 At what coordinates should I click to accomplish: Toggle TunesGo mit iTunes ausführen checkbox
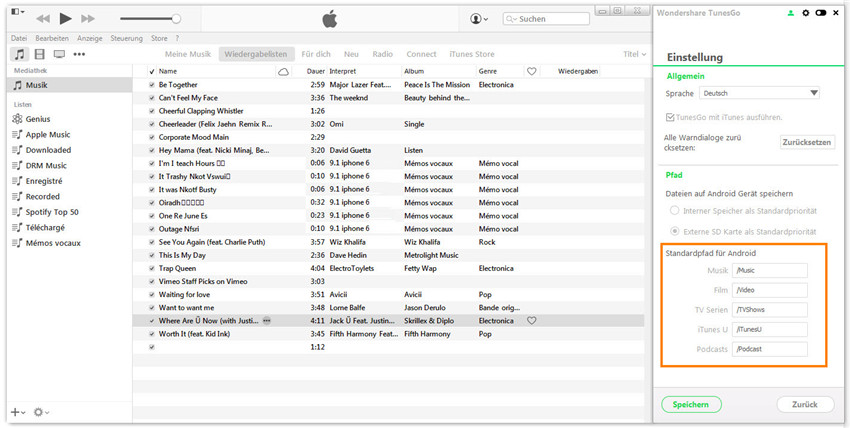tap(670, 117)
